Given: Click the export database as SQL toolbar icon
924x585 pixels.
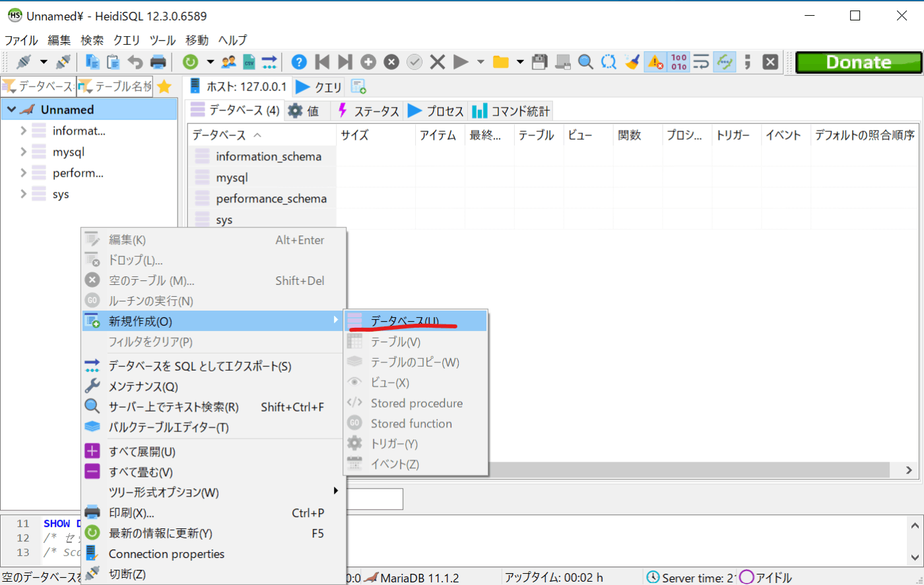Looking at the screenshot, I should coord(269,62).
